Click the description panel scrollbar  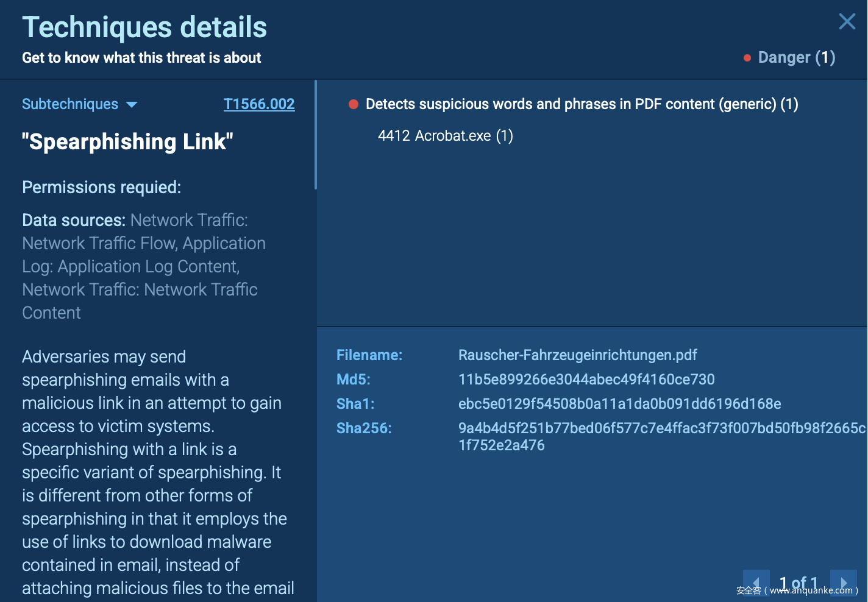point(315,135)
